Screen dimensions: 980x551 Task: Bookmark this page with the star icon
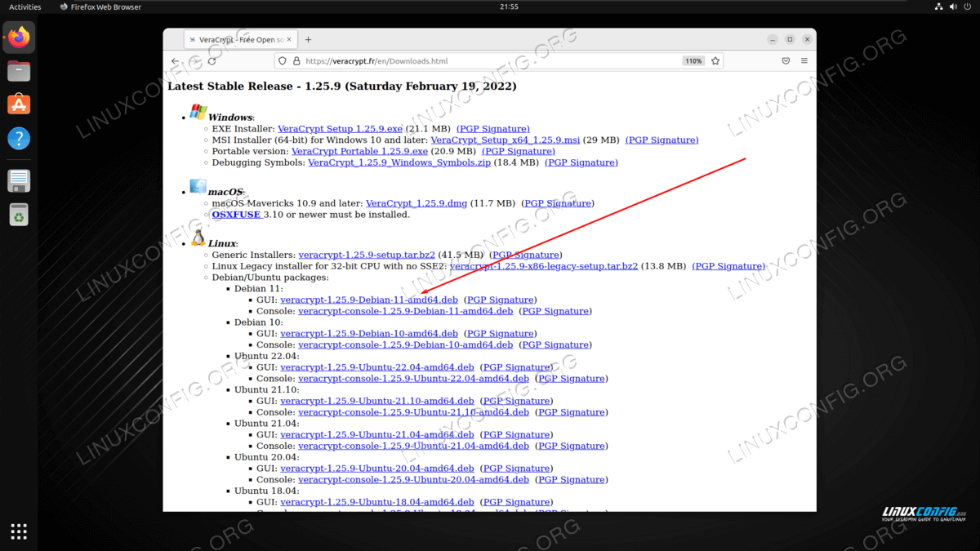[715, 61]
